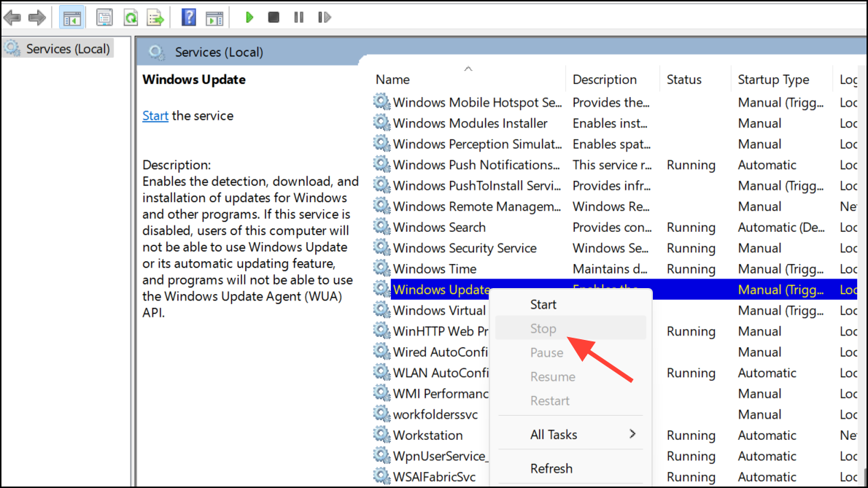Choose Refresh in the context menu
The width and height of the screenshot is (868, 488).
(x=570, y=468)
